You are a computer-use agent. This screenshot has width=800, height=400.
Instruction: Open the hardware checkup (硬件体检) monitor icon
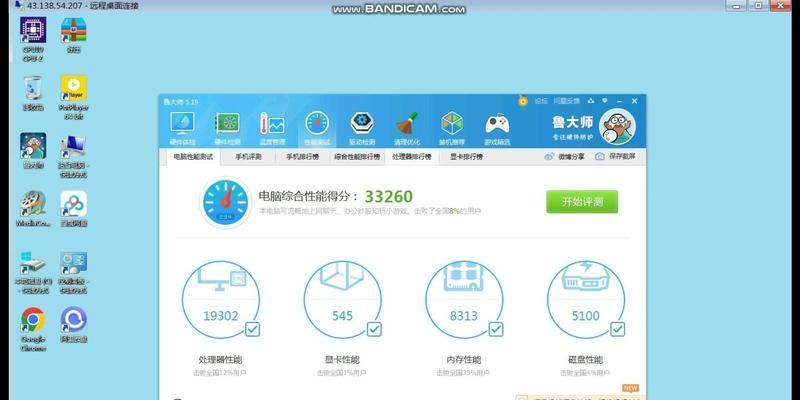(182, 123)
